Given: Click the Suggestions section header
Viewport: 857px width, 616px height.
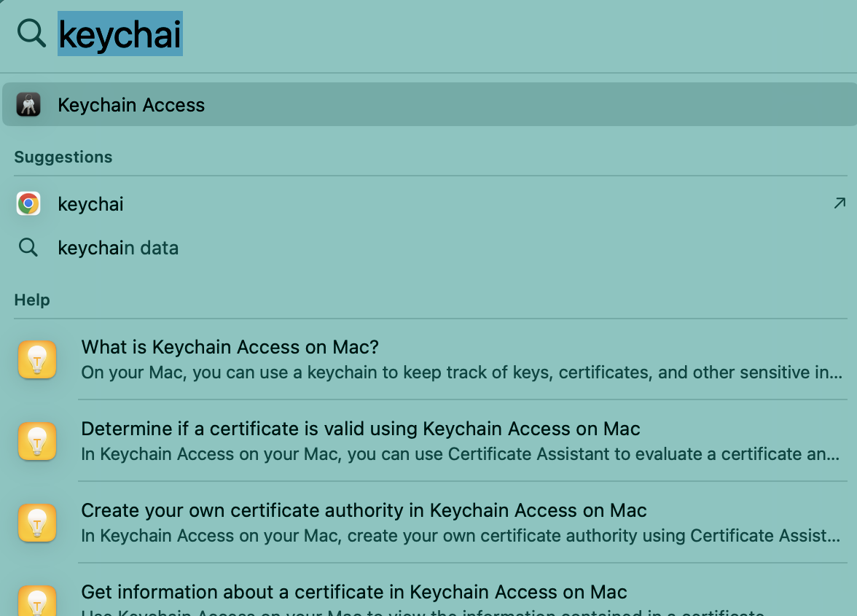Looking at the screenshot, I should point(63,157).
